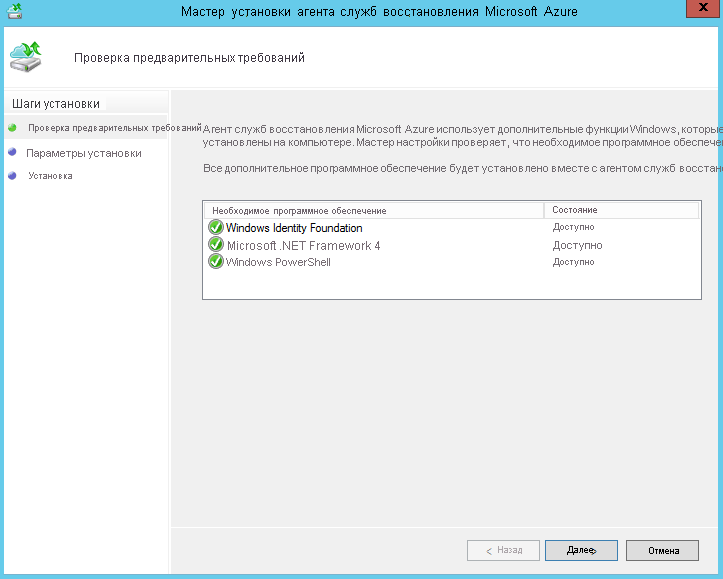Click the Далее button
The image size is (723, 579).
(581, 550)
